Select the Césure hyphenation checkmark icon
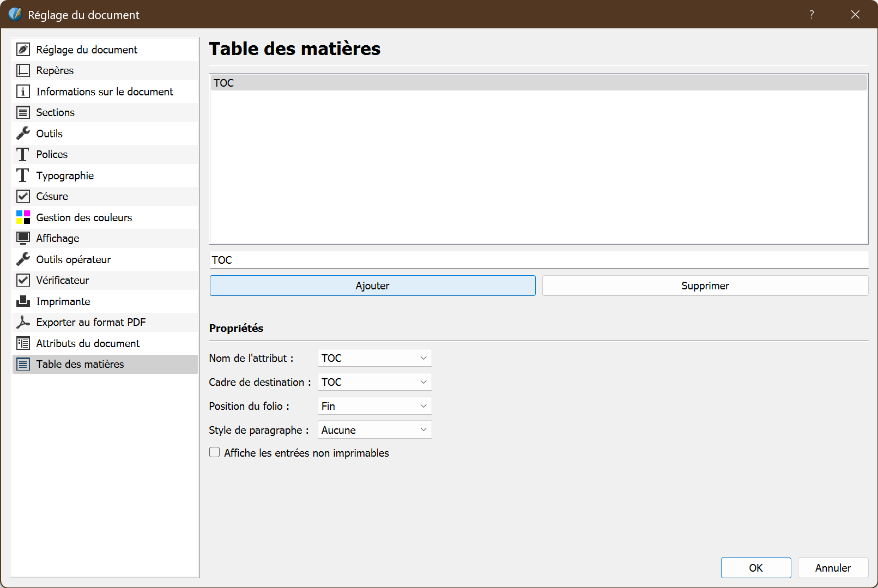The width and height of the screenshot is (878, 588). tap(23, 196)
